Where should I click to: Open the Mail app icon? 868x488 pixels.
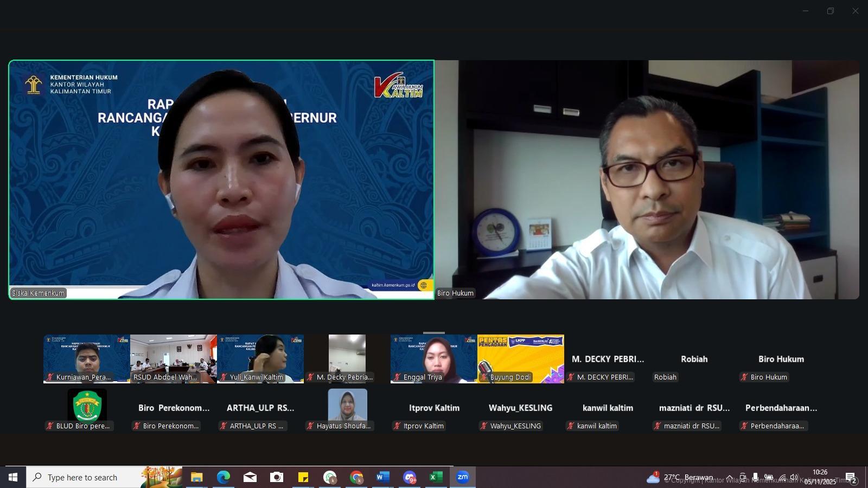click(x=250, y=477)
